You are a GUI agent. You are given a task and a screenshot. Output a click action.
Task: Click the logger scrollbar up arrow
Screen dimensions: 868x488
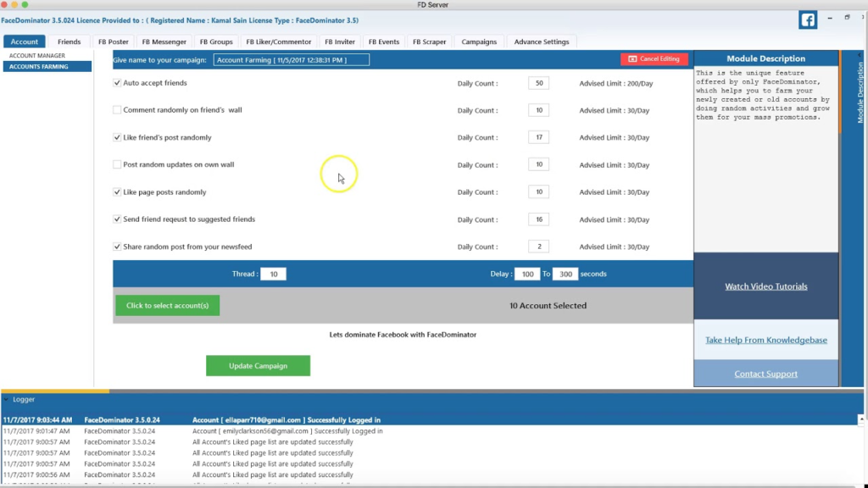tap(861, 419)
